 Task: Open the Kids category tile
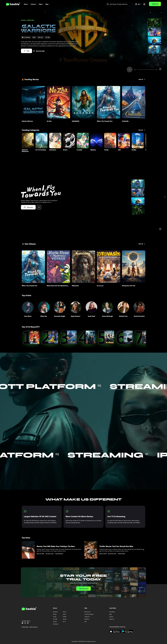pos(124,140)
